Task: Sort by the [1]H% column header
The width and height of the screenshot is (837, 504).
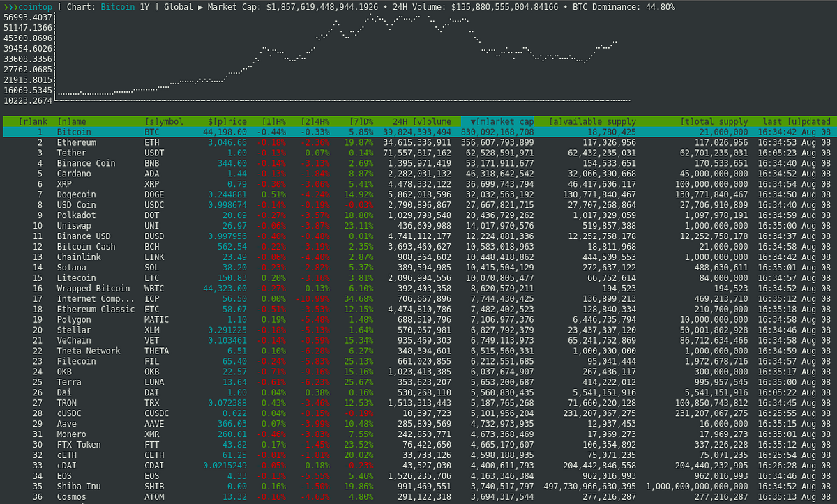Action: coord(273,121)
